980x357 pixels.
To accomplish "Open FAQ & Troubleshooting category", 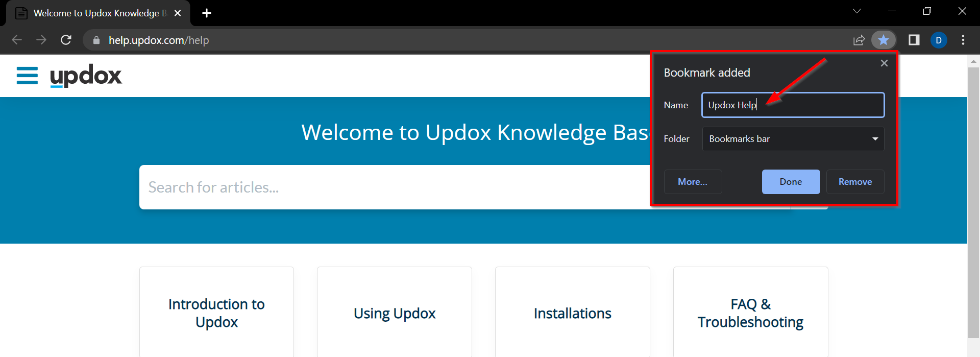I will (750, 313).
